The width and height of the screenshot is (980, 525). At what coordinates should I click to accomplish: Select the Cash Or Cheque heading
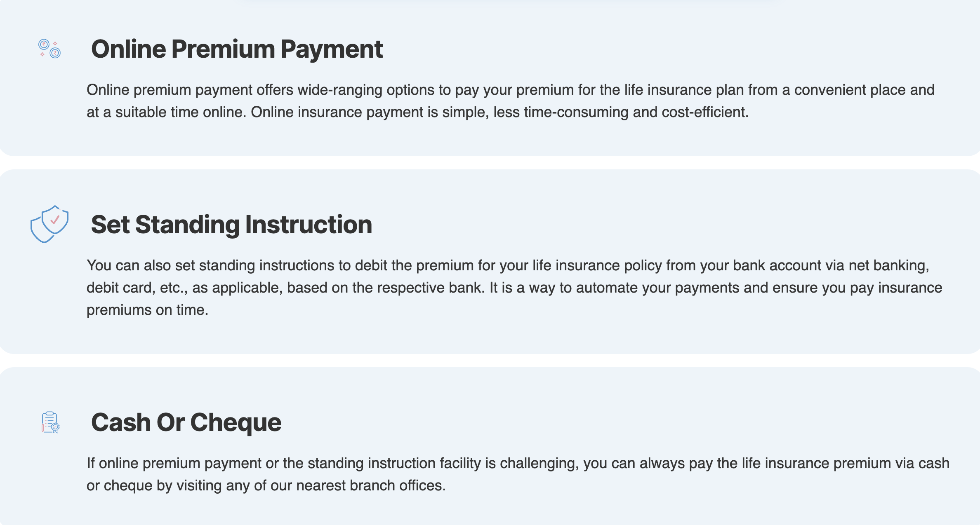[x=186, y=422]
